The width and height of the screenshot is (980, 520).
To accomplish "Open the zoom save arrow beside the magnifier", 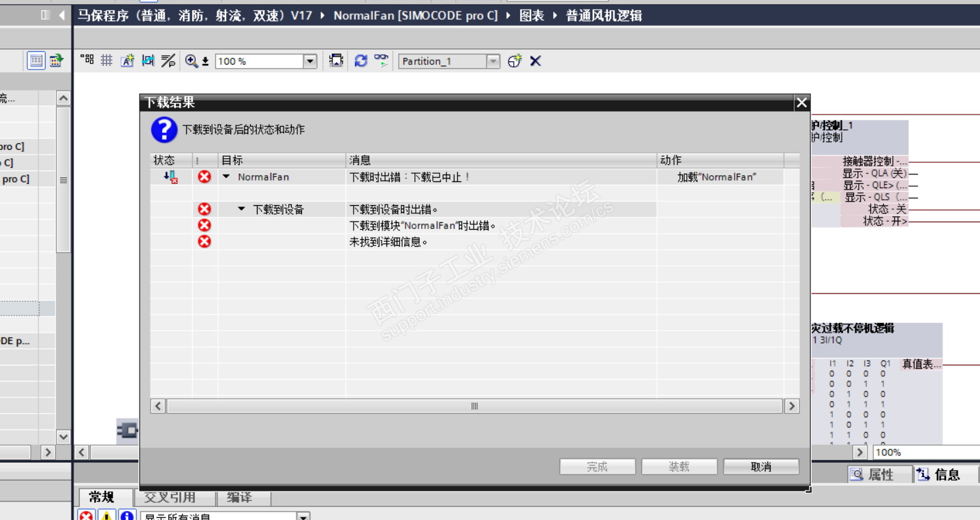I will [205, 62].
